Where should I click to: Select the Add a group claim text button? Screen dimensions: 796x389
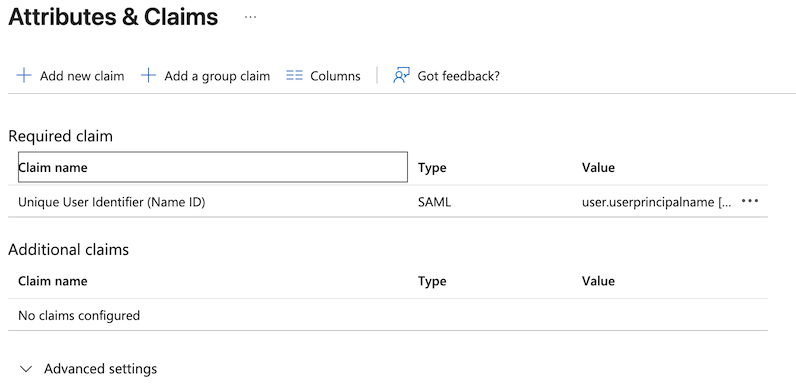tap(217, 76)
